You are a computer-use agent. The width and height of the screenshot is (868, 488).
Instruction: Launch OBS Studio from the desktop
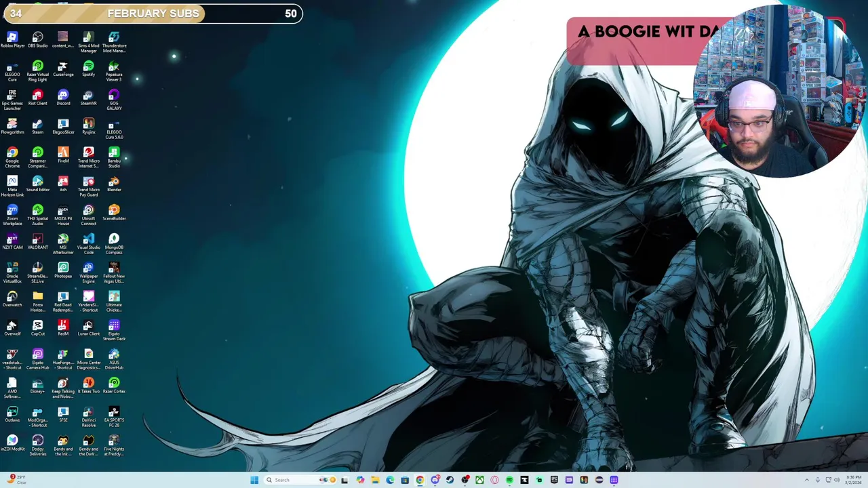[x=37, y=39]
